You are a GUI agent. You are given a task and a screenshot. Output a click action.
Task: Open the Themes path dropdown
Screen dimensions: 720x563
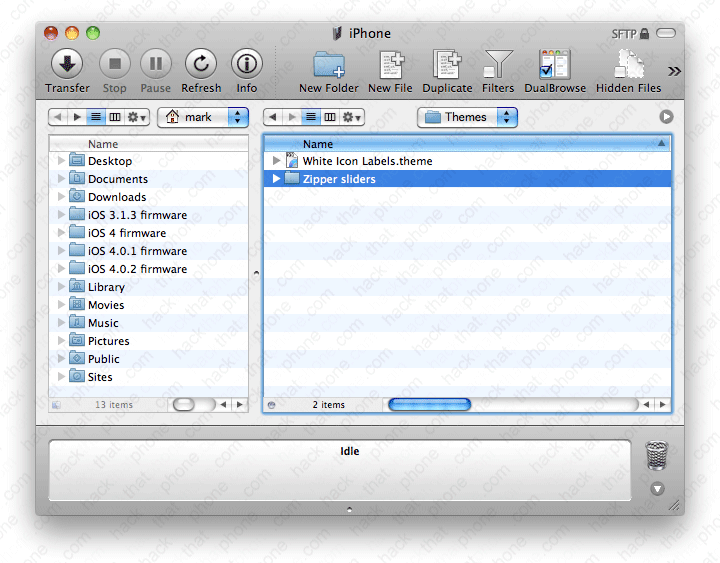pos(467,117)
